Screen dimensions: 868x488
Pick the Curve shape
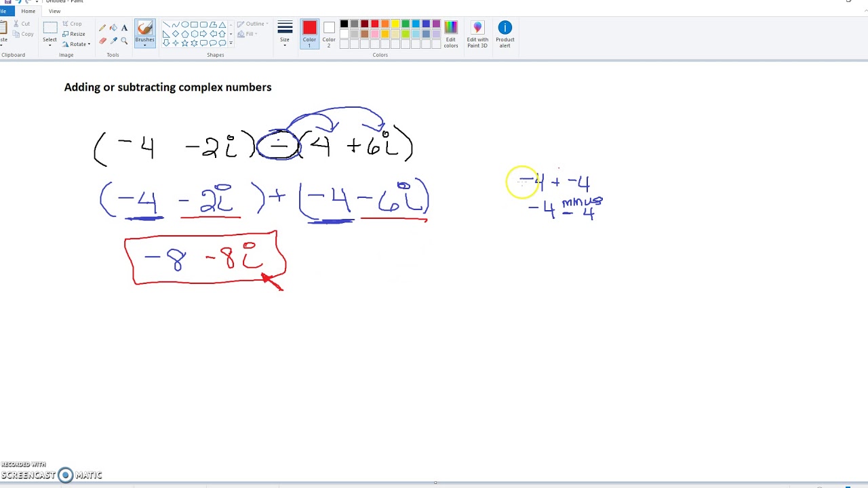[x=176, y=24]
